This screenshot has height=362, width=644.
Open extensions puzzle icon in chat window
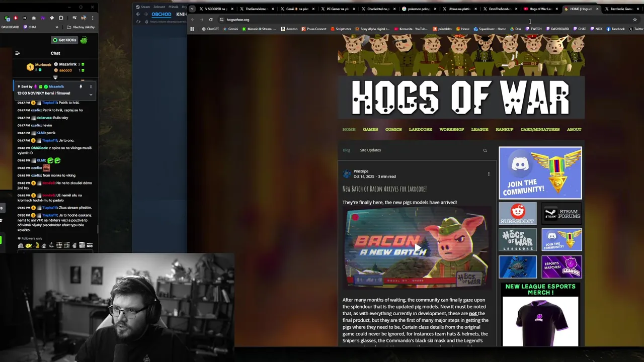[x=61, y=18]
